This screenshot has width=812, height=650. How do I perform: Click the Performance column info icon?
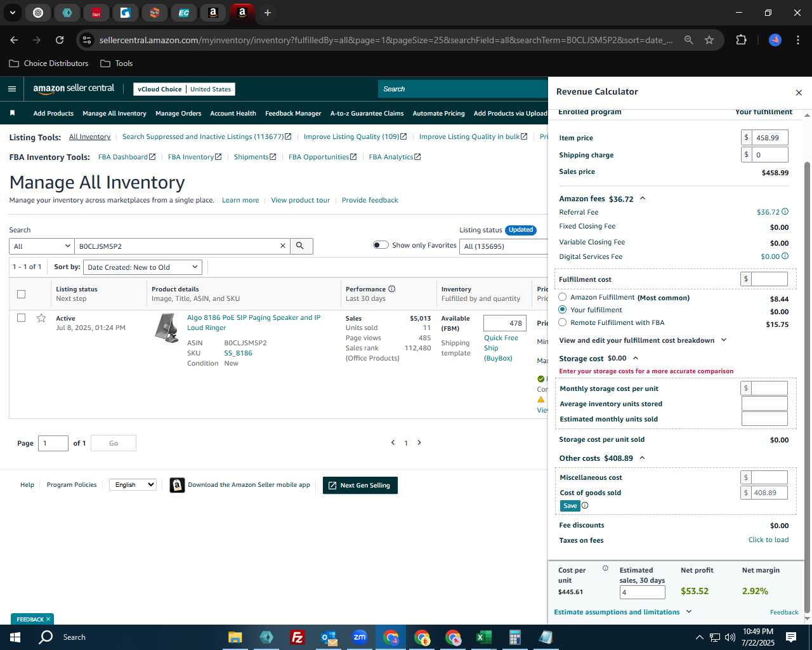click(x=392, y=289)
